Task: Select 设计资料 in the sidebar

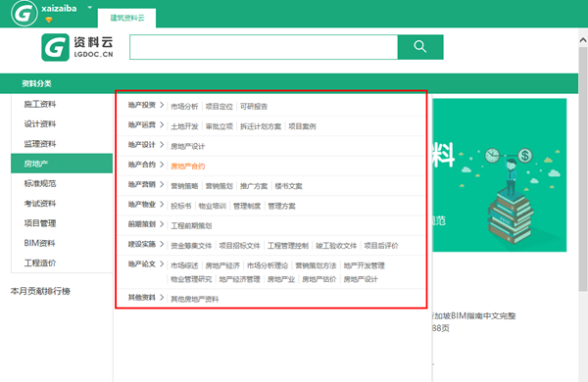Action: pyautogui.click(x=40, y=124)
